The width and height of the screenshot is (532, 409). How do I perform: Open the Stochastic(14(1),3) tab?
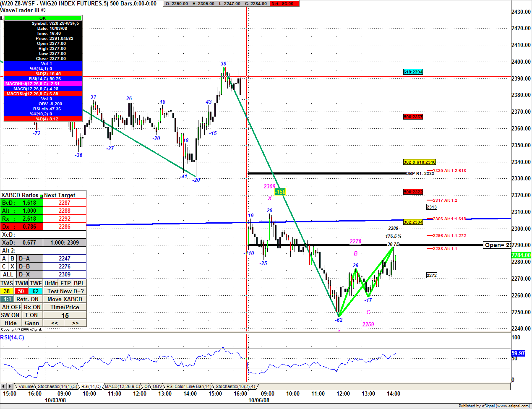[57, 386]
